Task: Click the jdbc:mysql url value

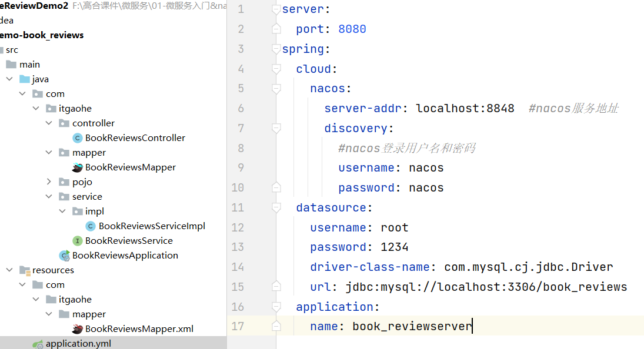Action: click(486, 287)
